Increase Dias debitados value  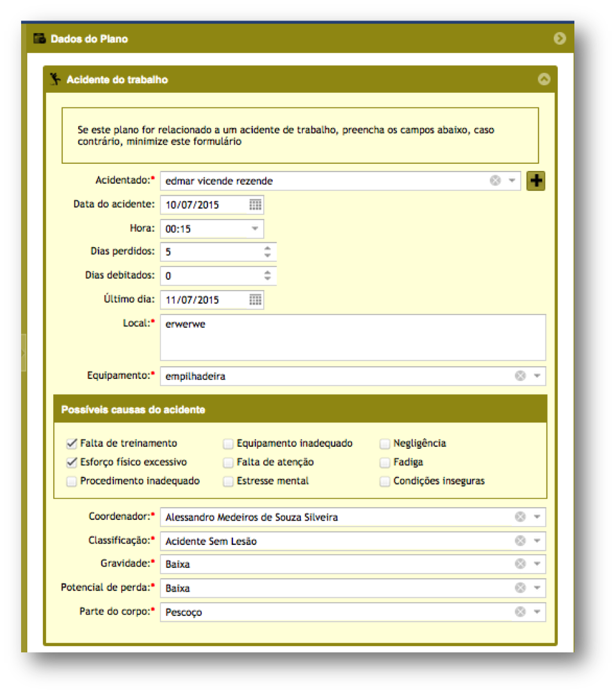click(267, 271)
